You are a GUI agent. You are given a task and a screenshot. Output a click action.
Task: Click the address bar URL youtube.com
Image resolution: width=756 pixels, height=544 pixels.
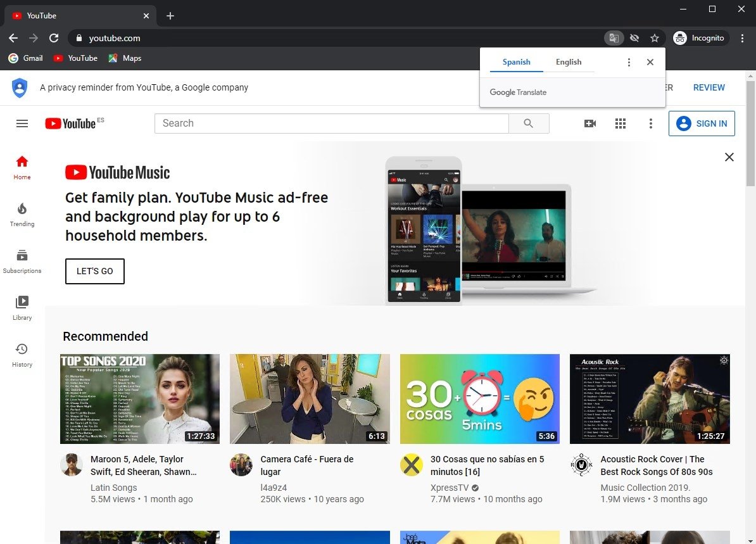[x=115, y=38]
